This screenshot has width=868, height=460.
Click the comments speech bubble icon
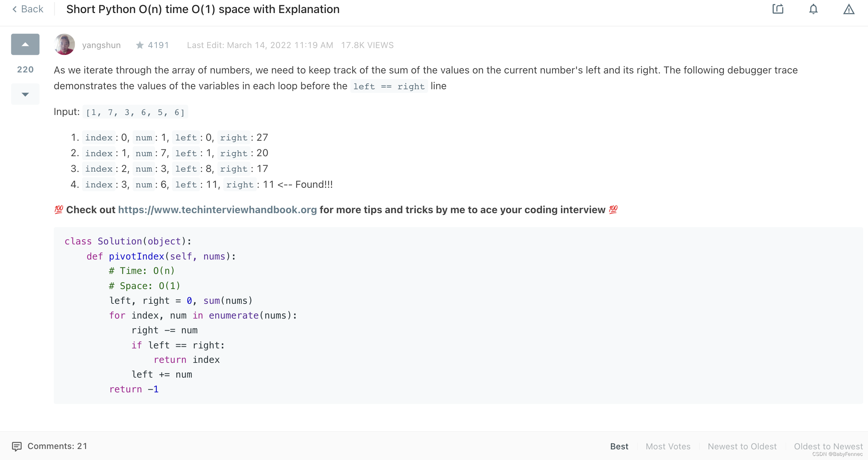coord(16,446)
